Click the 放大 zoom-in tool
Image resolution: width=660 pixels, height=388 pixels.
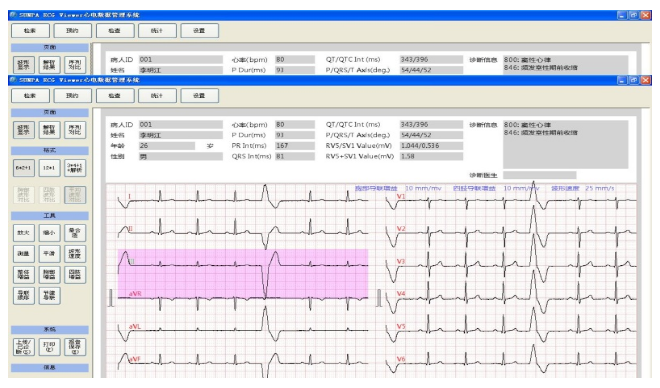point(24,233)
